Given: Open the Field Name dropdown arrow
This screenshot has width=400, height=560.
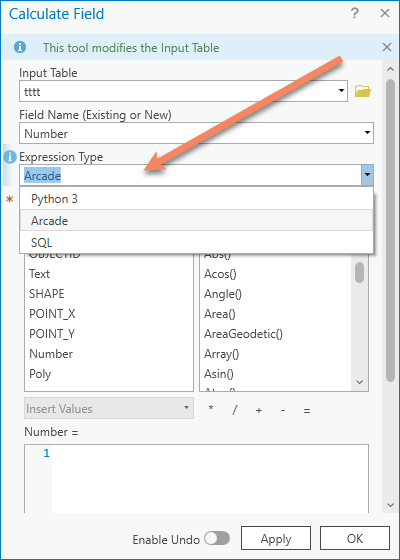Looking at the screenshot, I should click(367, 133).
